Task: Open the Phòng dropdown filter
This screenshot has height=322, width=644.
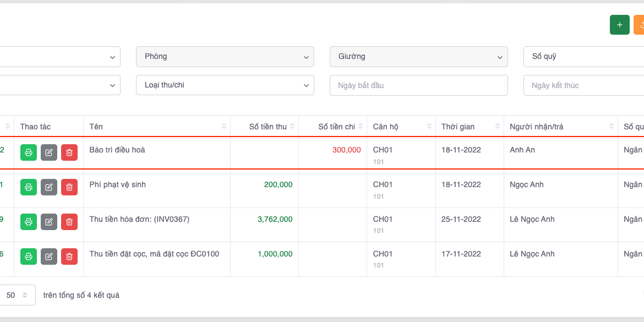Action: tap(225, 57)
